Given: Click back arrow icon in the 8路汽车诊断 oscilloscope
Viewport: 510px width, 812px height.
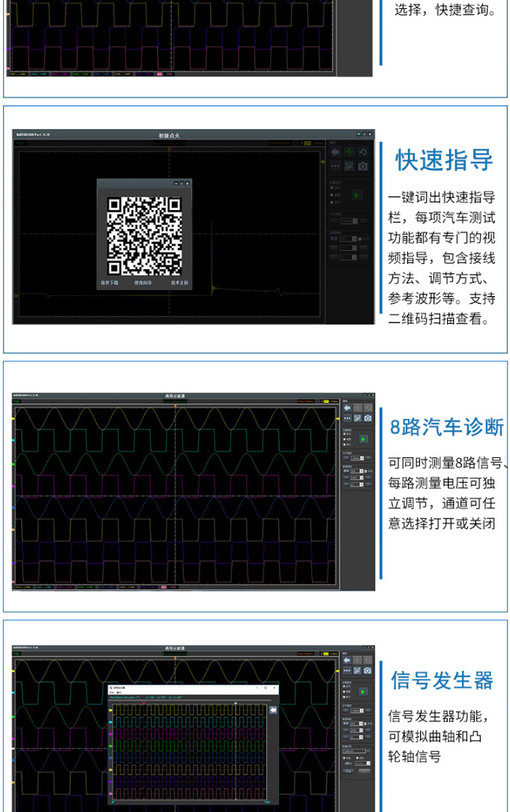Looking at the screenshot, I should tap(347, 408).
